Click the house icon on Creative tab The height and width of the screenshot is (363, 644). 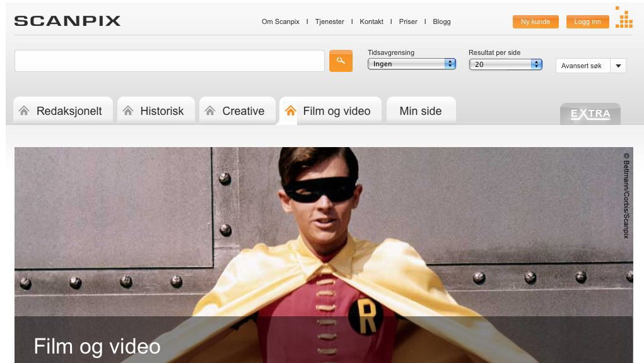[x=210, y=110]
